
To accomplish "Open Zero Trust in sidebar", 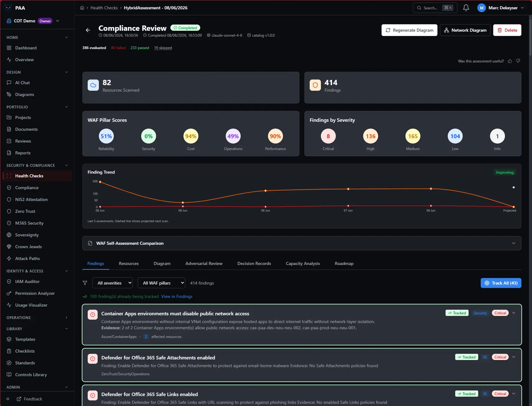I will [x=37, y=211].
